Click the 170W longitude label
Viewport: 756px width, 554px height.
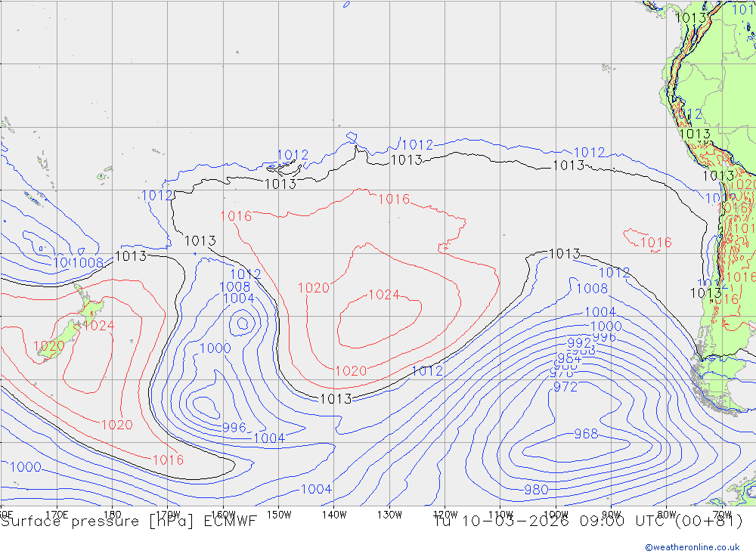[168, 515]
